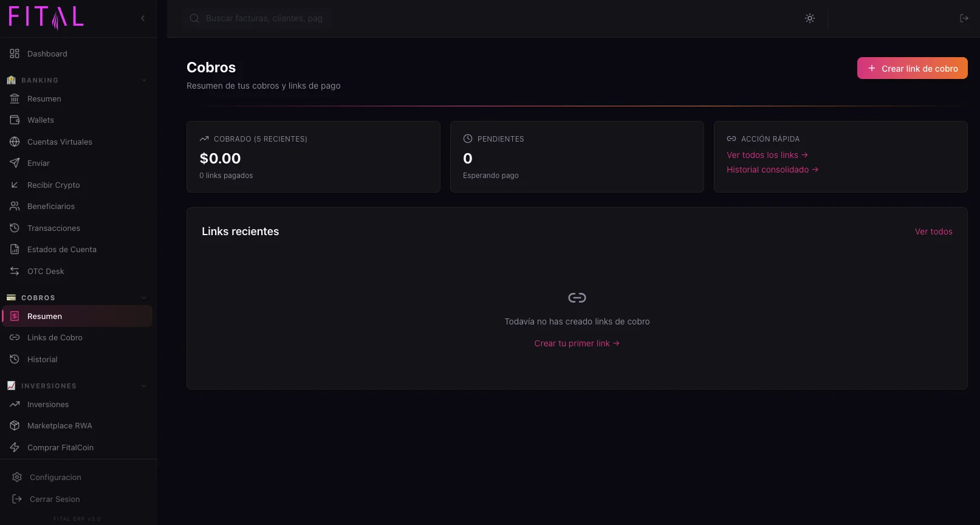The height and width of the screenshot is (525, 980).
Task: Click the Recibir Crypto arrow icon
Action: pos(15,185)
